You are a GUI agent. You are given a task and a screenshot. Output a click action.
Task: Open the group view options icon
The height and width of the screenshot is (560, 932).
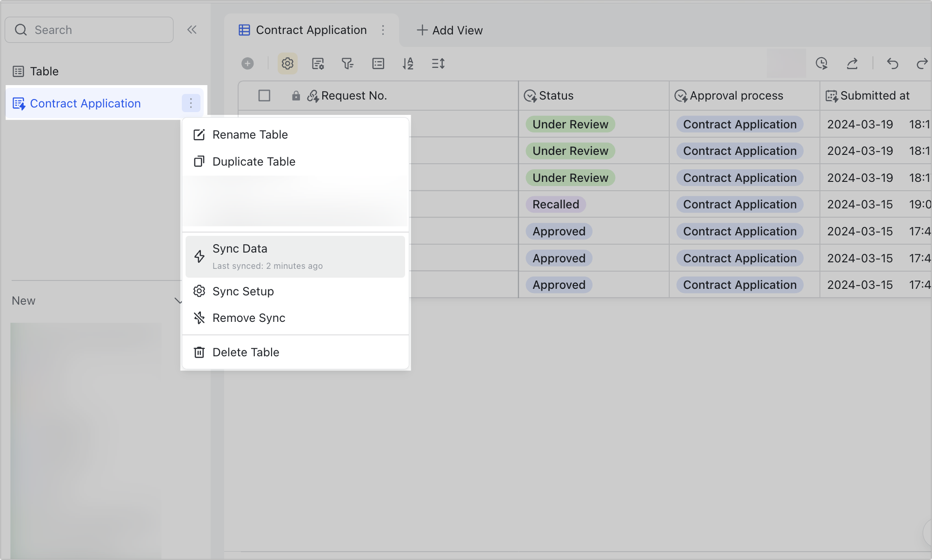coord(378,63)
